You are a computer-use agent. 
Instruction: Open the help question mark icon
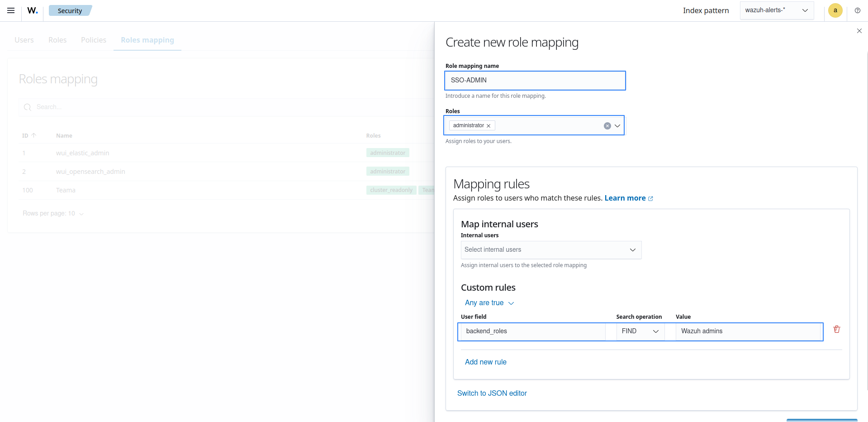[x=857, y=10]
